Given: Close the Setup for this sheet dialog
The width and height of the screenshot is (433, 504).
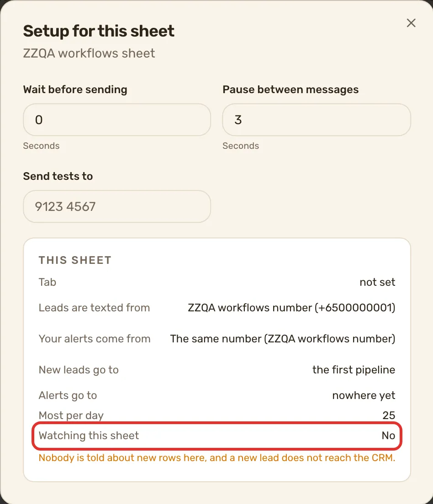Looking at the screenshot, I should point(411,23).
